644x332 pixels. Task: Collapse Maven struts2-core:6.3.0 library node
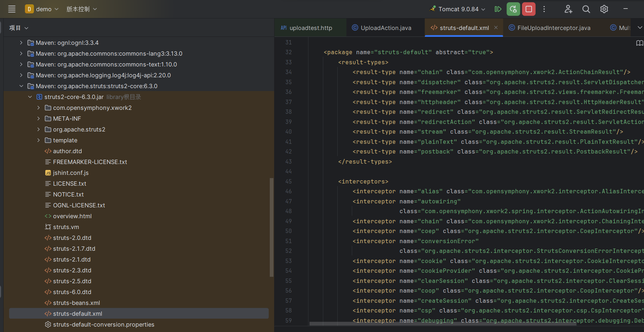tap(21, 86)
